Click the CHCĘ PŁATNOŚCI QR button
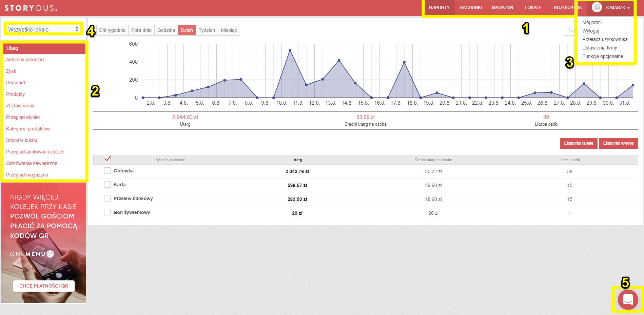 pos(44,286)
